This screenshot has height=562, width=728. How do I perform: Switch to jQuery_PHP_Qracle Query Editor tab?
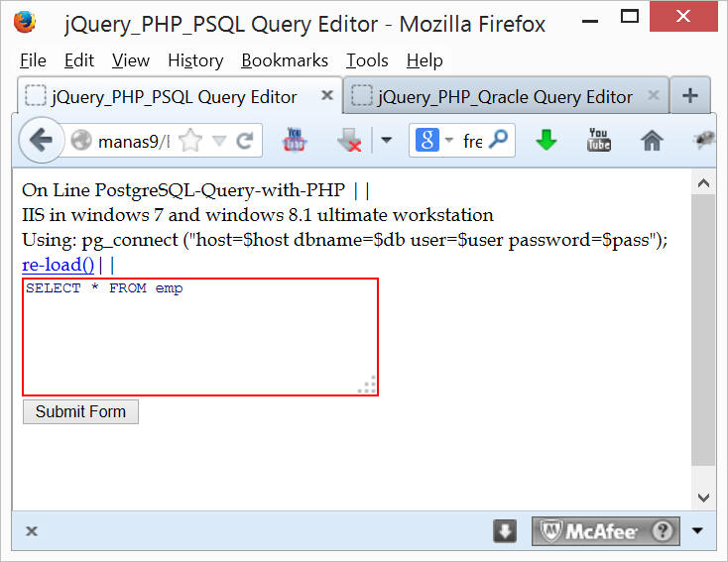pyautogui.click(x=505, y=96)
